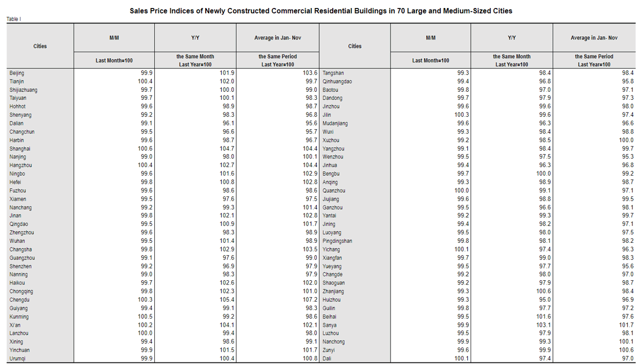Select the Tianjin city cell

tap(17, 82)
